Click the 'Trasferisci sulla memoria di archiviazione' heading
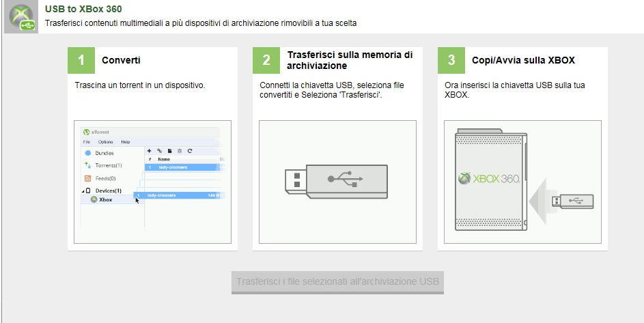This screenshot has width=644, height=323. pos(350,60)
